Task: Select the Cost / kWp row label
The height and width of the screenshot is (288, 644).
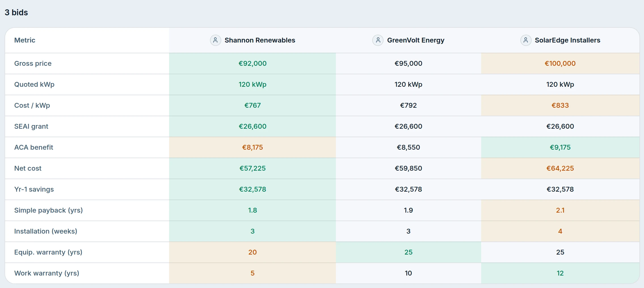Action: point(32,105)
